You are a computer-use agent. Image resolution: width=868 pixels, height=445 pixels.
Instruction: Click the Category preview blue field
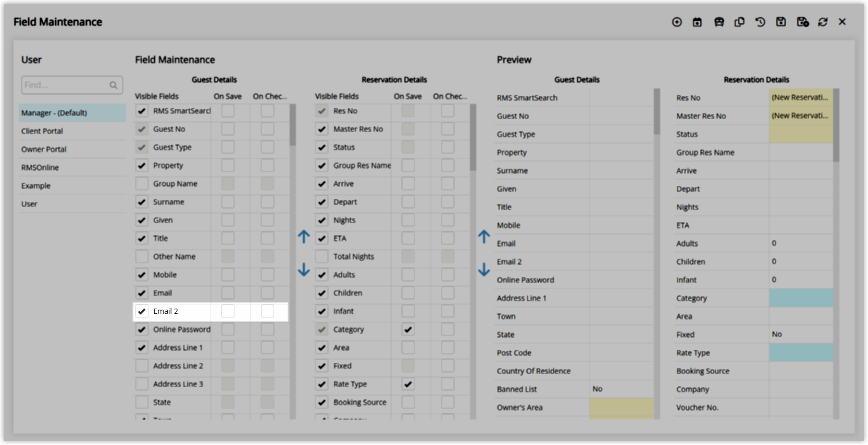[801, 298]
